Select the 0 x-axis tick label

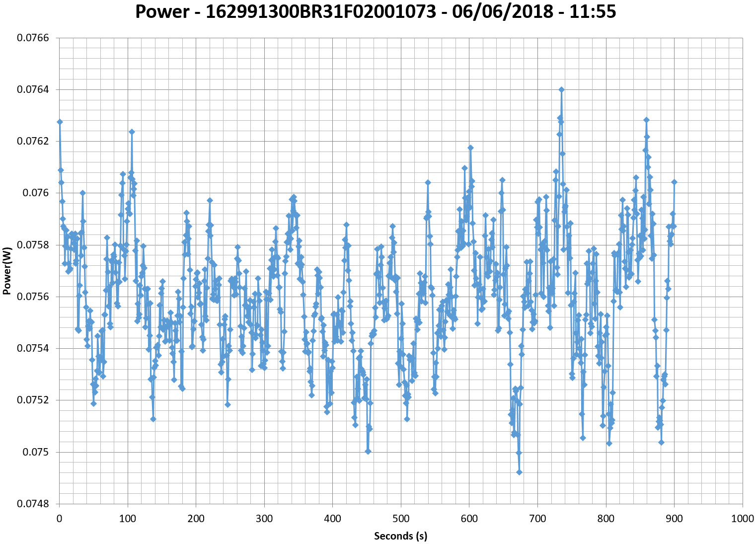[60, 519]
